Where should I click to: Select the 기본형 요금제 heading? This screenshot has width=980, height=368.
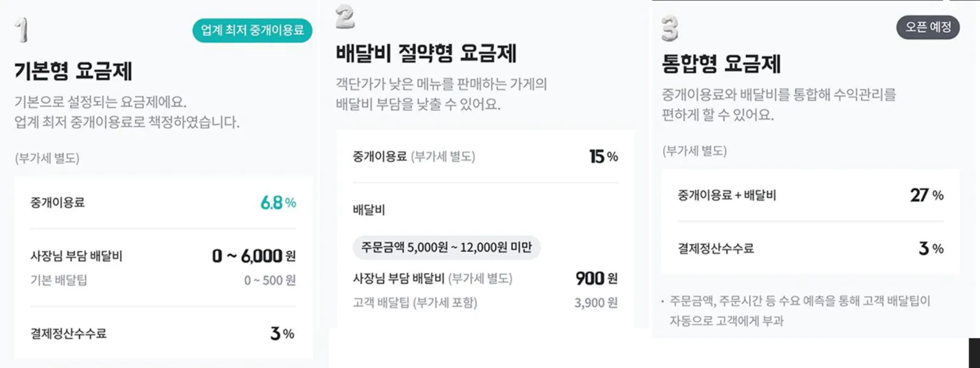[x=73, y=71]
